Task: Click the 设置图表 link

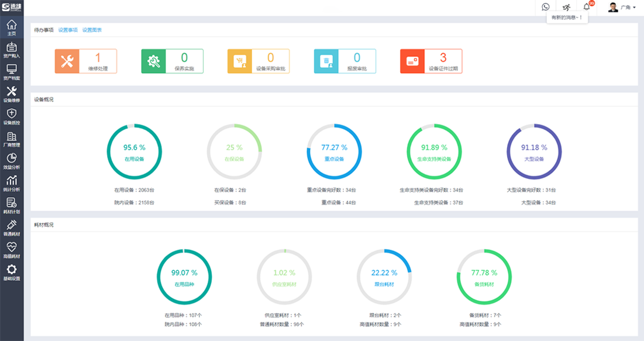Action: [x=92, y=30]
